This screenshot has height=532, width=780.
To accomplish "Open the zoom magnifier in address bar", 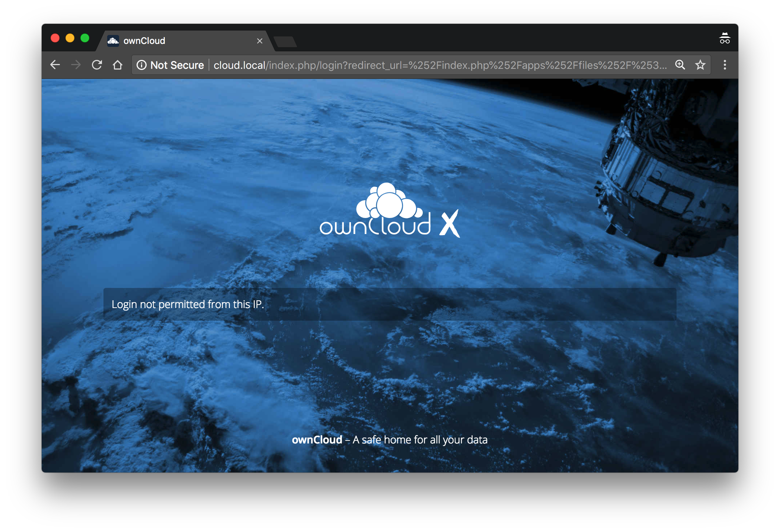I will (680, 65).
